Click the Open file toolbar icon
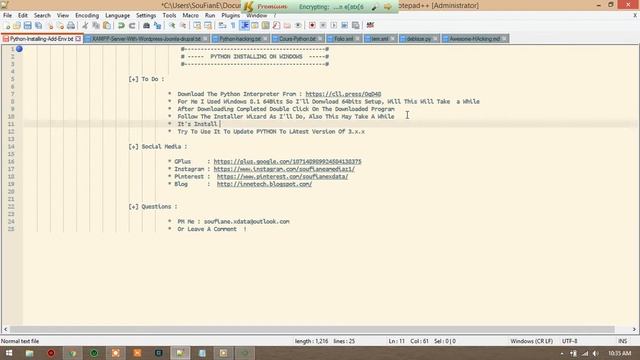The height and width of the screenshot is (360, 640). pyautogui.click(x=17, y=25)
